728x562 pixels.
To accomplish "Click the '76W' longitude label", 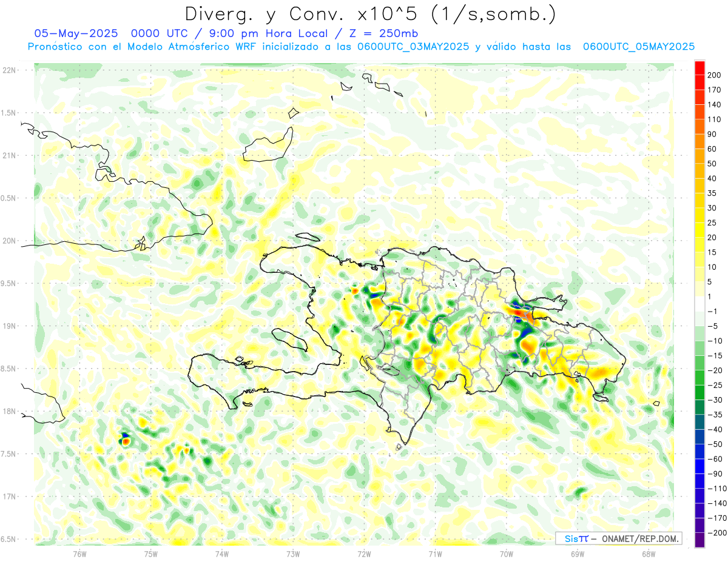I will [x=80, y=554].
